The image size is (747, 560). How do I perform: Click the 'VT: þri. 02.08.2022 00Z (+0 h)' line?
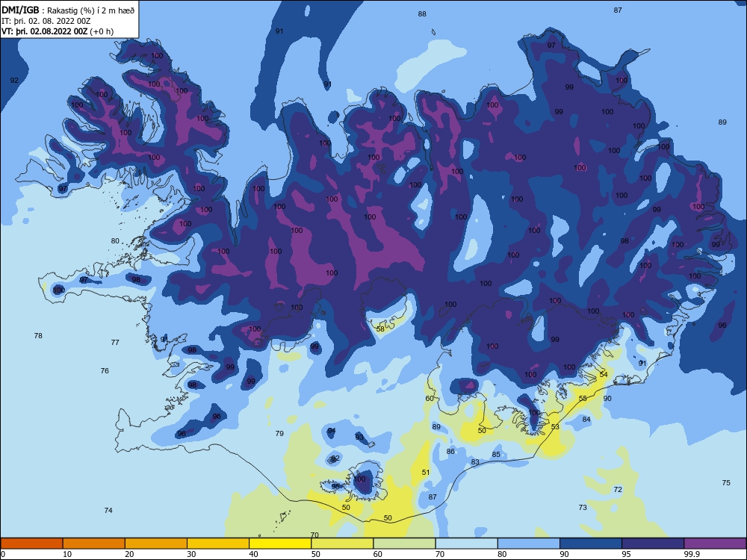click(x=58, y=31)
